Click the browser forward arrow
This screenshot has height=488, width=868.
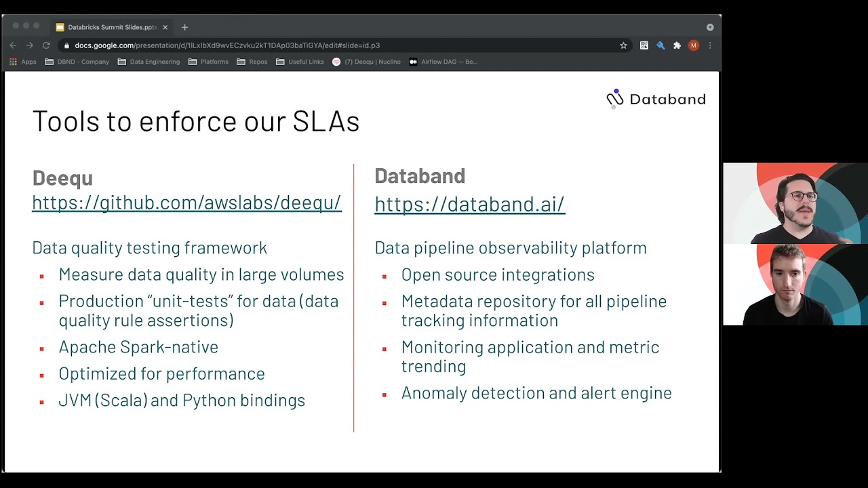tap(29, 45)
